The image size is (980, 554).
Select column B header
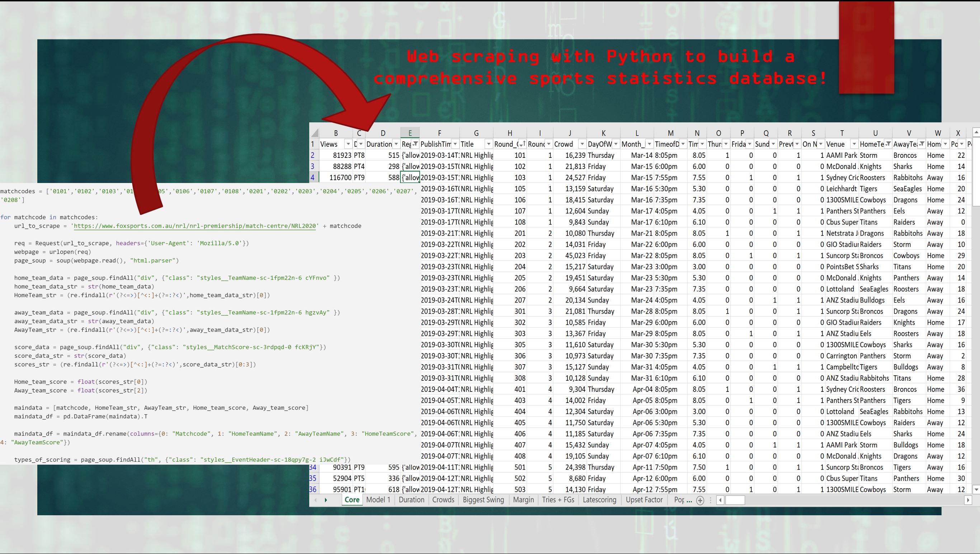click(336, 133)
